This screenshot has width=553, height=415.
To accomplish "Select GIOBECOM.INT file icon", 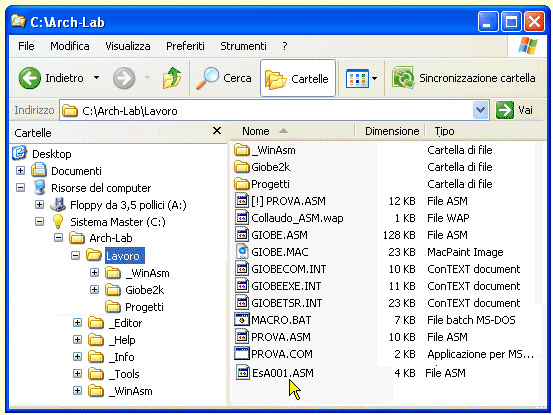I will point(242,269).
